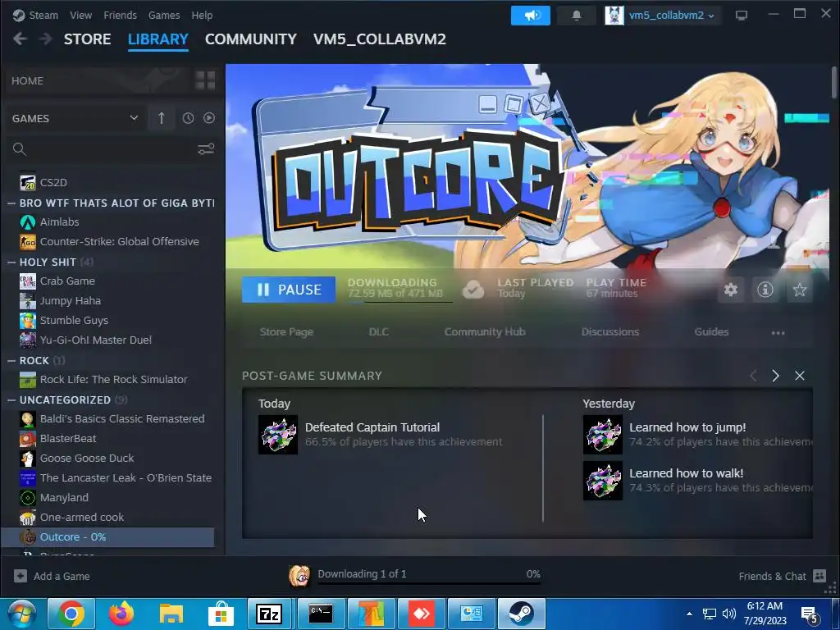This screenshot has height=630, width=840.
Task: Click the Outcore download progress bar
Action: click(400, 302)
